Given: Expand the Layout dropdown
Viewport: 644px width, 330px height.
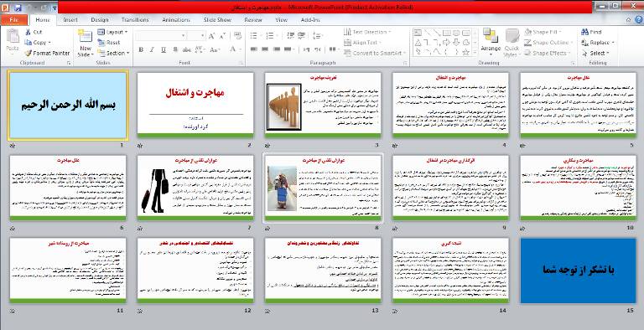Looking at the screenshot, I should (112, 32).
